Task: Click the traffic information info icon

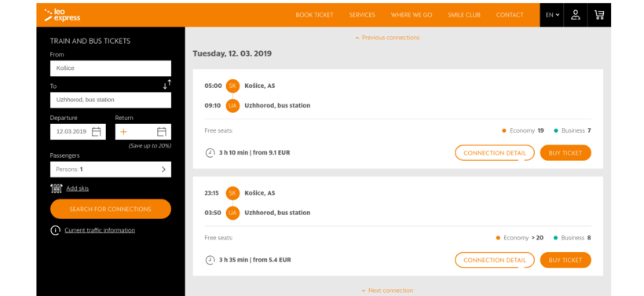Action: (x=56, y=230)
